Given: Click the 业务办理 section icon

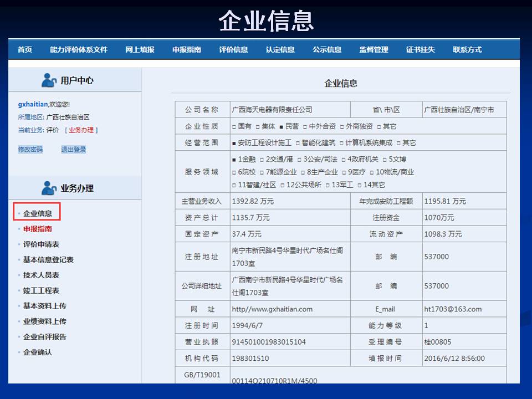Looking at the screenshot, I should [x=49, y=188].
